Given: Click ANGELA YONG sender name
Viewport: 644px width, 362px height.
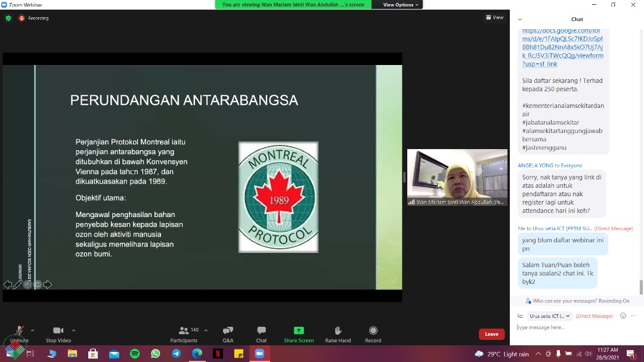Looking at the screenshot, I should tap(535, 165).
